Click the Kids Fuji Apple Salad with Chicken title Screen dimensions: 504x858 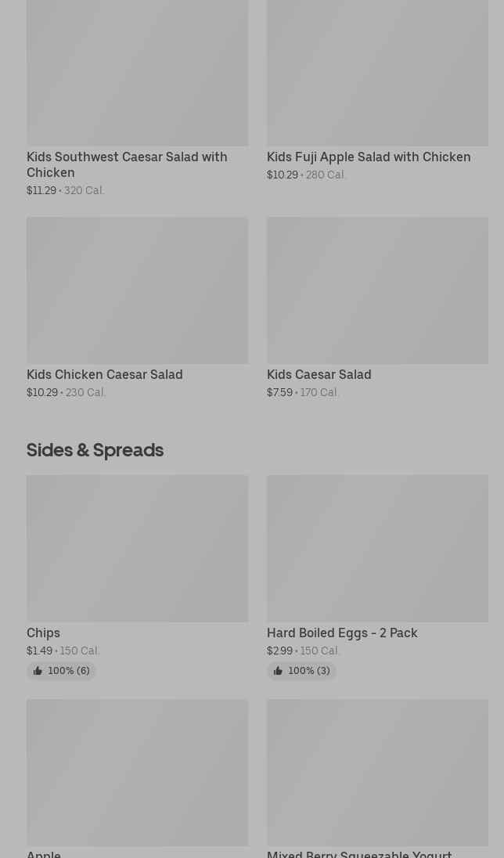click(x=369, y=157)
